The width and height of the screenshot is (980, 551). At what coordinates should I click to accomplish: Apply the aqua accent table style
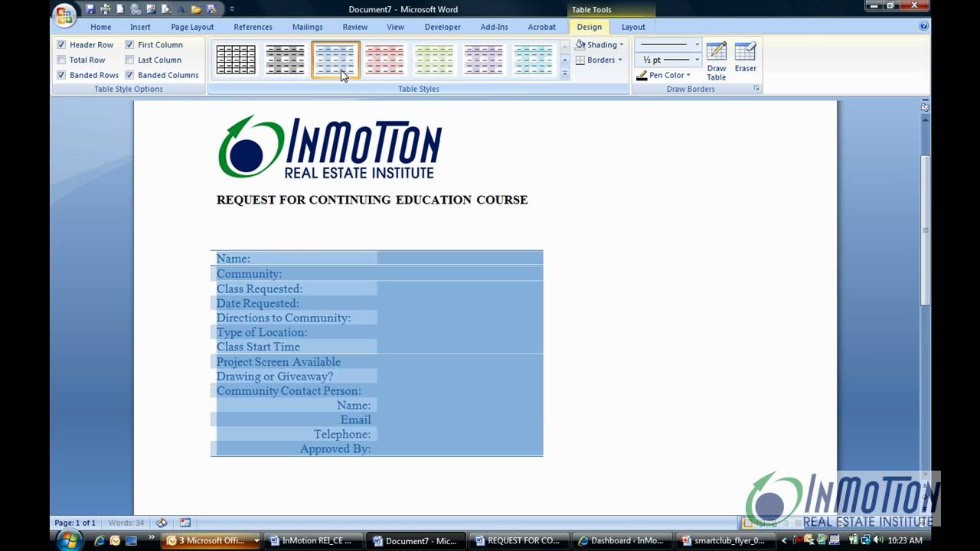click(534, 60)
